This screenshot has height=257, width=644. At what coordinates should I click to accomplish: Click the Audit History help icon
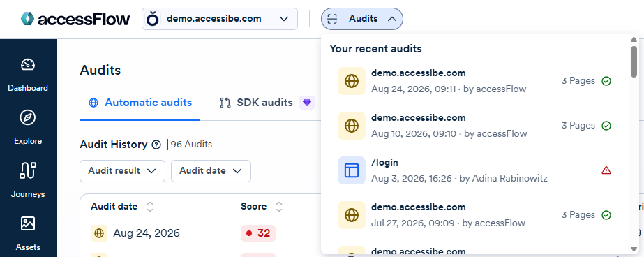tap(156, 145)
